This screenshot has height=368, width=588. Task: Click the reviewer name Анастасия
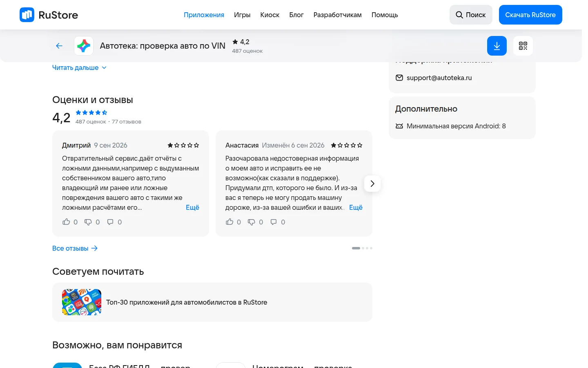pyautogui.click(x=242, y=145)
